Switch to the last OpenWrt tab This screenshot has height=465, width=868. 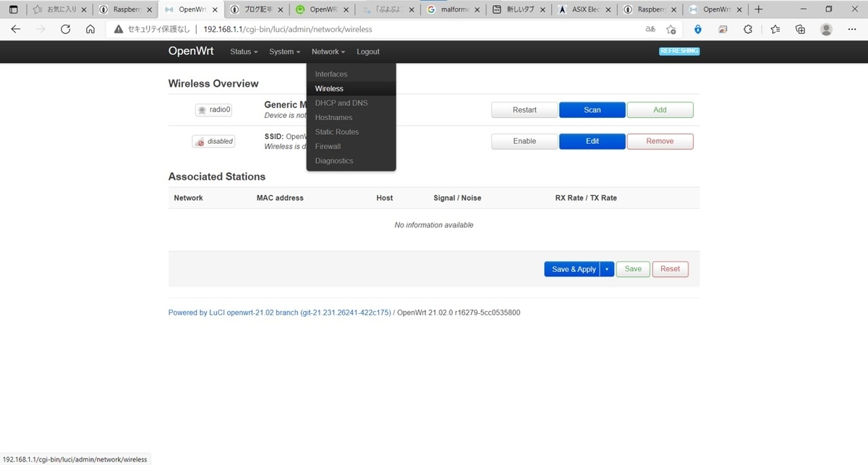coord(715,9)
